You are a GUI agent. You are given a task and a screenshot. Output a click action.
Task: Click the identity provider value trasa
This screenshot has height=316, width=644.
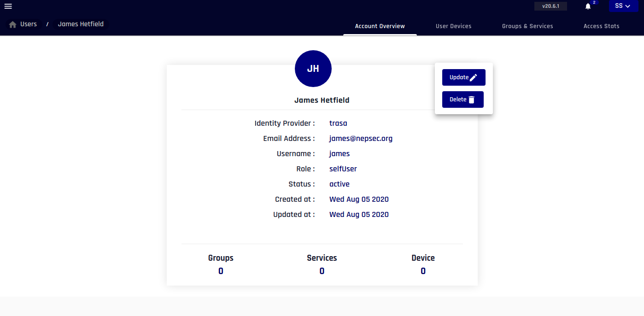tap(338, 123)
